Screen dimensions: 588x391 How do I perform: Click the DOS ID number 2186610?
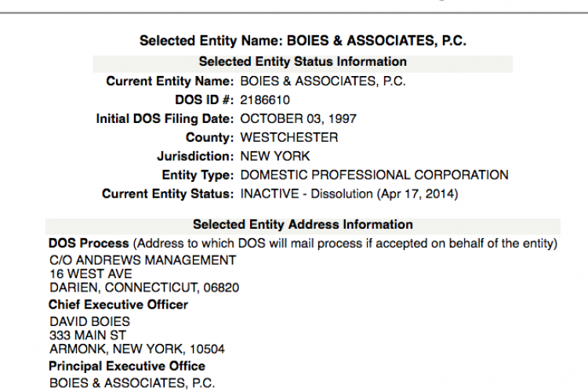pyautogui.click(x=265, y=100)
